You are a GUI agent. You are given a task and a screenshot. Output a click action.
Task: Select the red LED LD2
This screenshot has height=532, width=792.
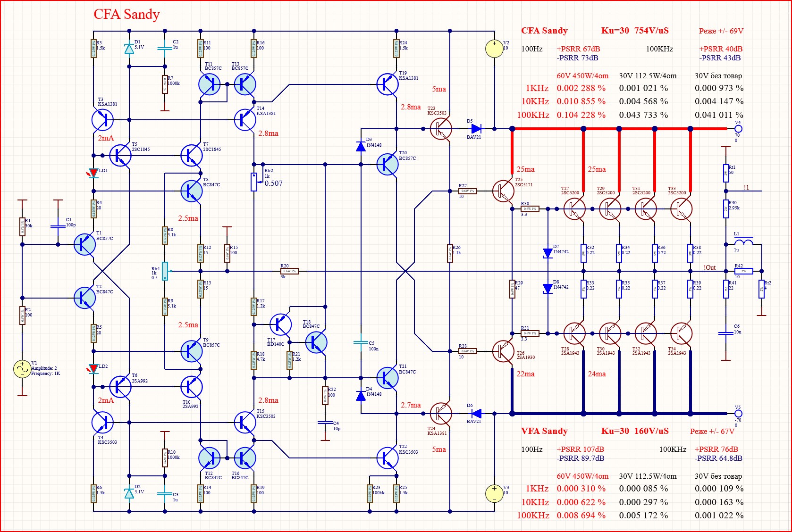(93, 369)
